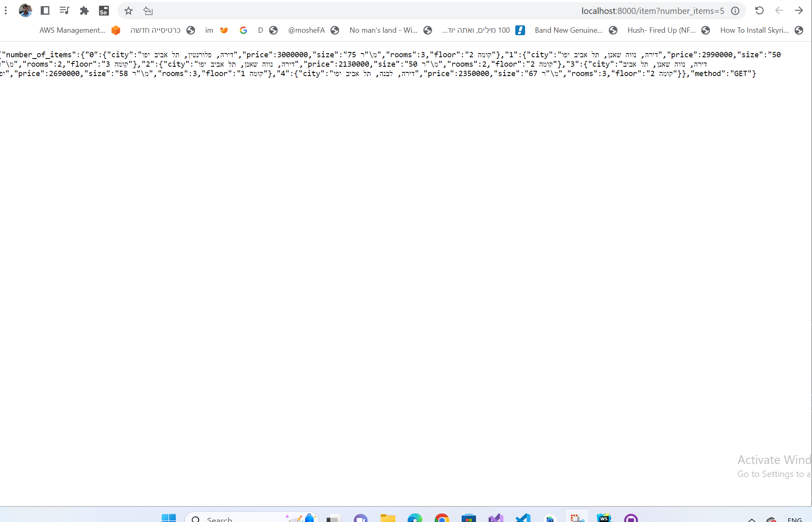Click the site information icon
Image resolution: width=812 pixels, height=522 pixels.
click(x=735, y=11)
